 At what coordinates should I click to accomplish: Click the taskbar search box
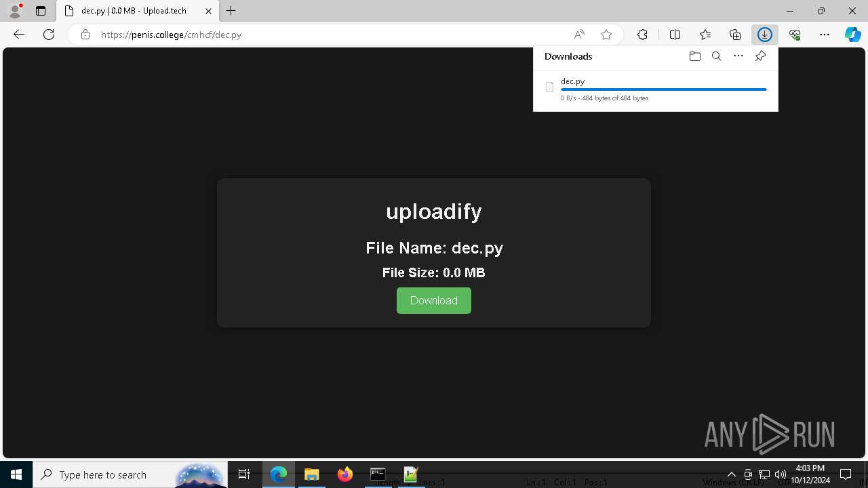point(130,474)
